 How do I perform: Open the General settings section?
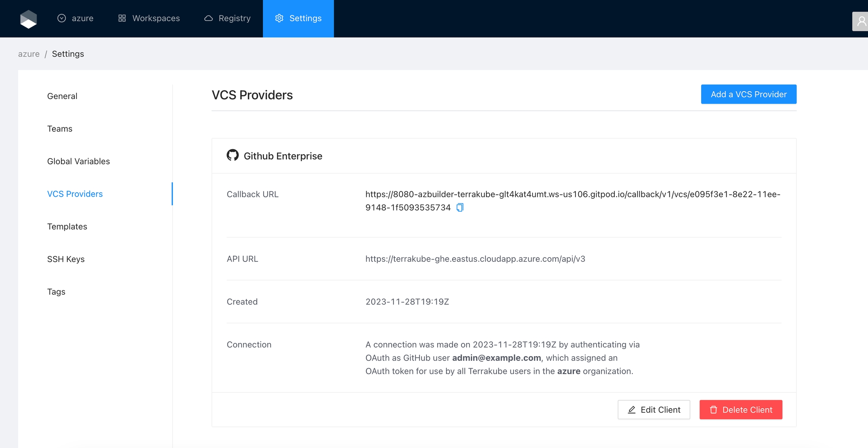click(x=62, y=96)
